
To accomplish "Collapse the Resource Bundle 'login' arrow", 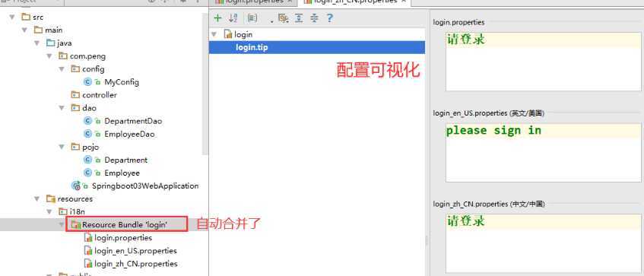I will point(62,224).
